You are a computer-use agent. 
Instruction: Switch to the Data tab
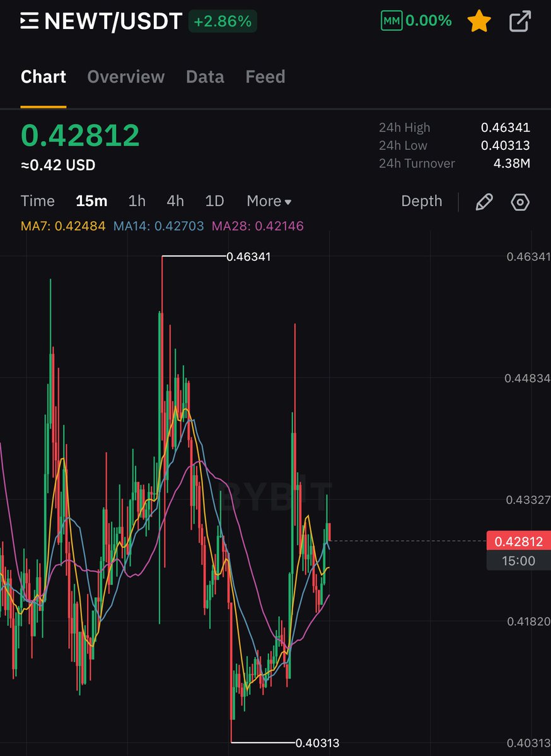pos(205,77)
